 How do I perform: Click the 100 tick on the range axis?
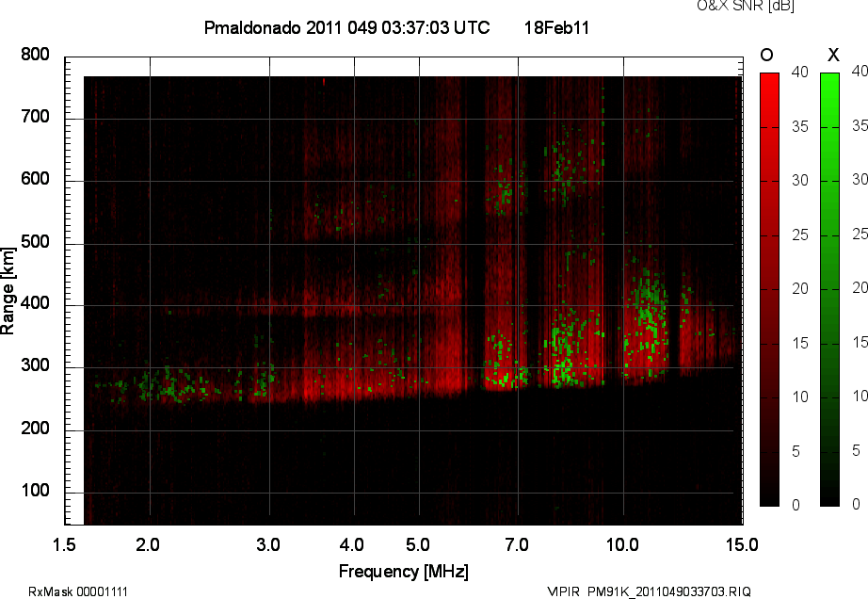coord(36,493)
